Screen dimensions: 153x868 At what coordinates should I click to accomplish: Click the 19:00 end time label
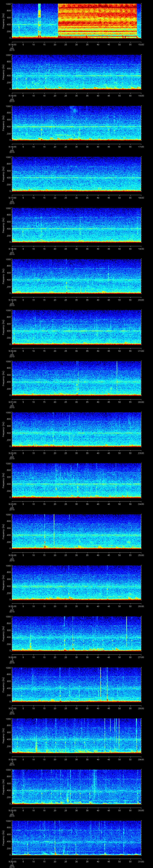141,249
